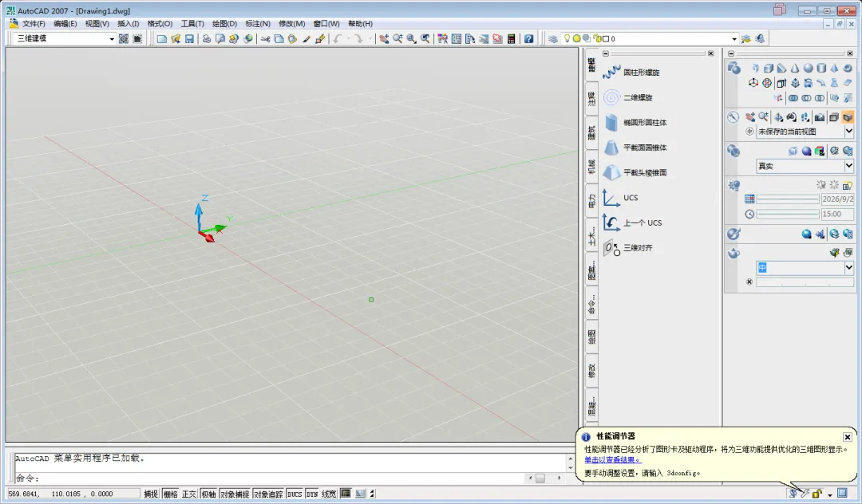Viewport: 862px width, 504px height.
Task: Click the 命令 command line input
Action: (x=270, y=478)
